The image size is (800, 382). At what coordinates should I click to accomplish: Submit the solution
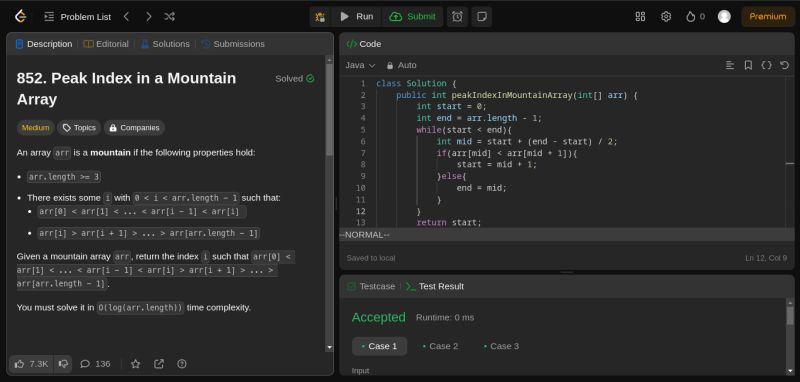coord(412,17)
